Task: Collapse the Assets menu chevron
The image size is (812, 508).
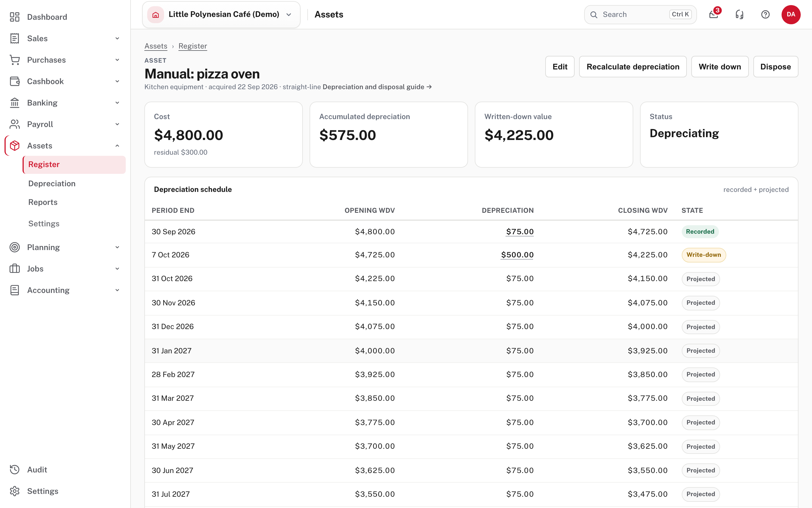Action: coord(117,146)
